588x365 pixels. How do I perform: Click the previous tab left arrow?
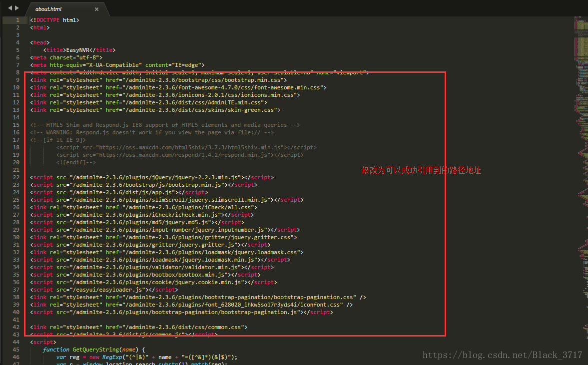click(10, 8)
